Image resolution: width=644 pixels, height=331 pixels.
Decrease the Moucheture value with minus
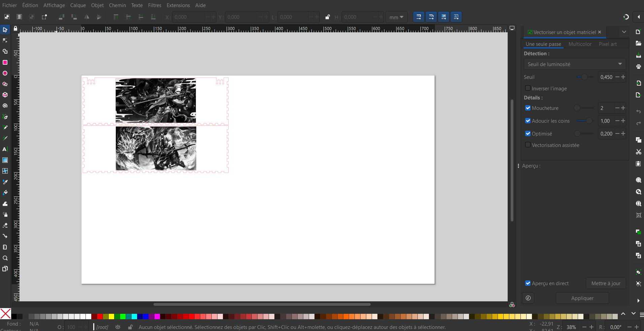(x=617, y=108)
